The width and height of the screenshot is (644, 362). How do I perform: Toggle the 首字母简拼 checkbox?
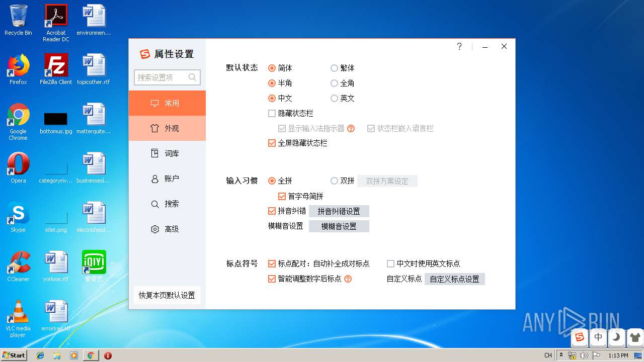coord(282,196)
